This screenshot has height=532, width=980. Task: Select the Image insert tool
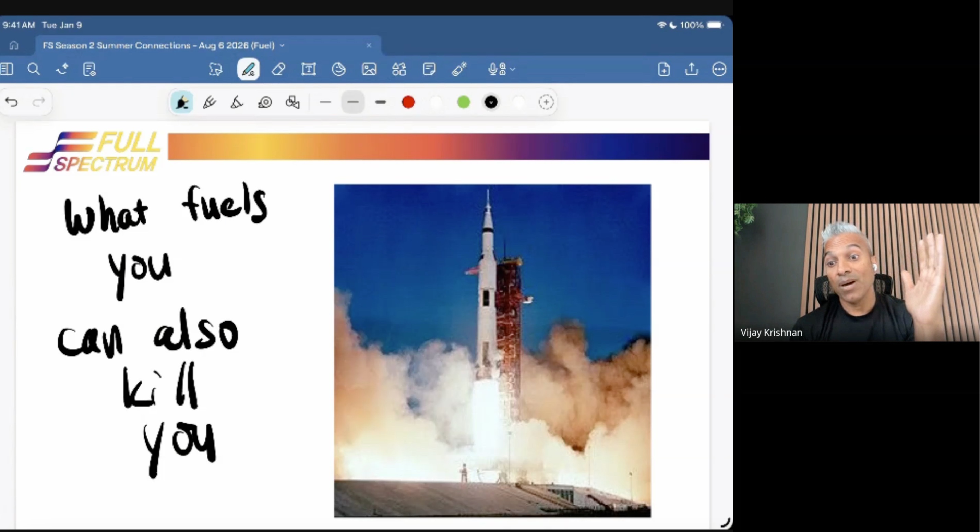[x=369, y=69]
